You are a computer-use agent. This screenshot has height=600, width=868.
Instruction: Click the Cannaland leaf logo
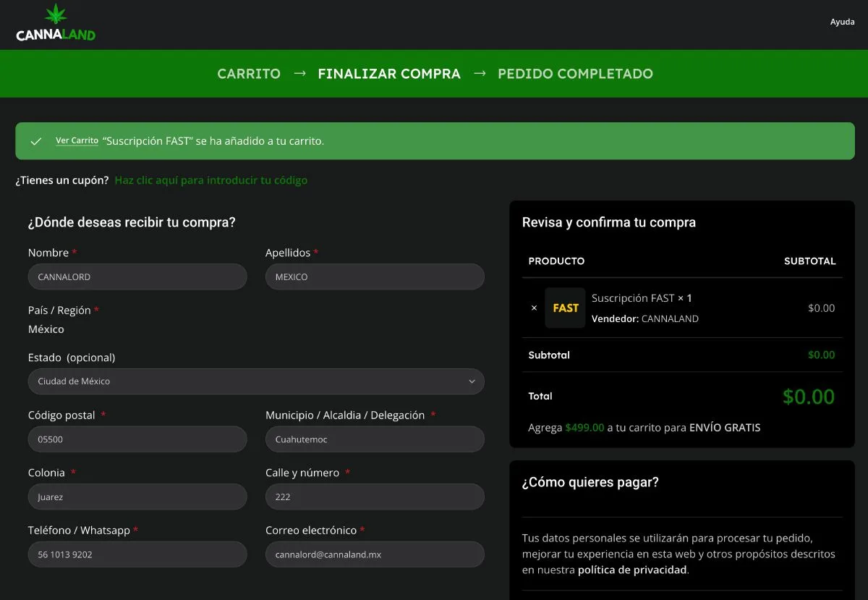coord(56,22)
